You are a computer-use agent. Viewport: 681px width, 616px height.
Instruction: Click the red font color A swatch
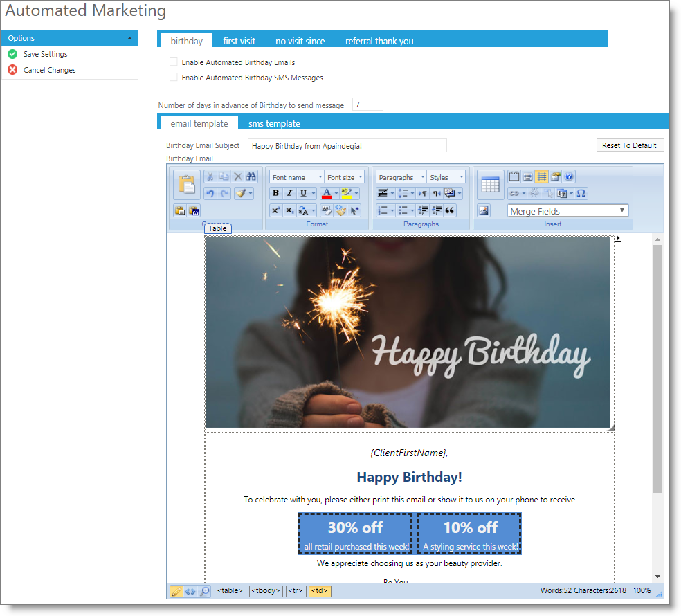(327, 193)
